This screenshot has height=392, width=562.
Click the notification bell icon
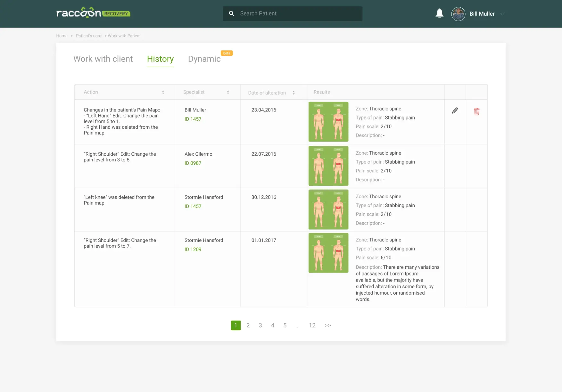(439, 13)
